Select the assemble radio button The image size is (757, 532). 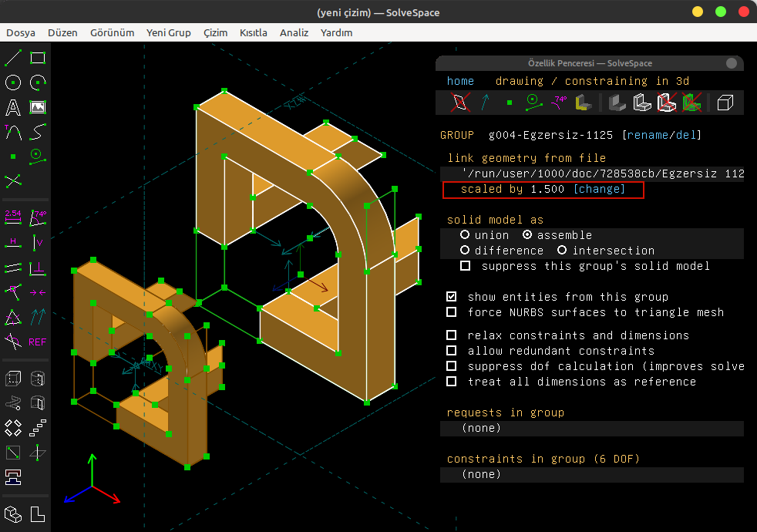coord(527,234)
